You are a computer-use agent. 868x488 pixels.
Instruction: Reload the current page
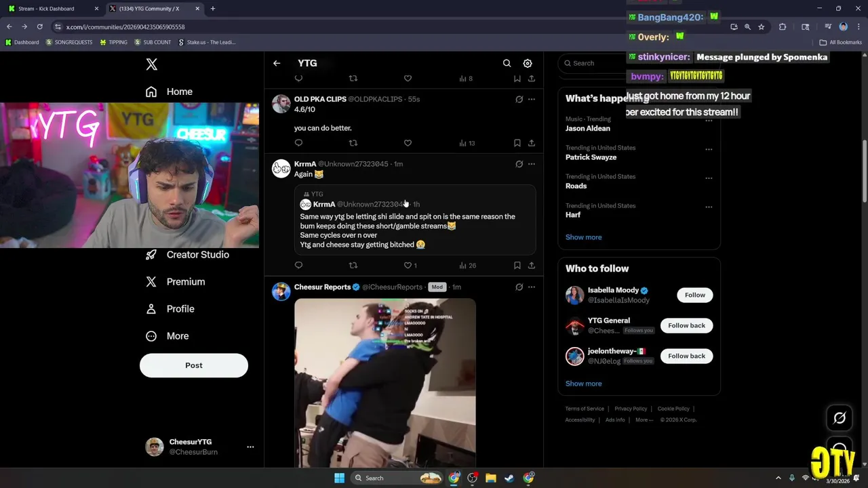(39, 26)
